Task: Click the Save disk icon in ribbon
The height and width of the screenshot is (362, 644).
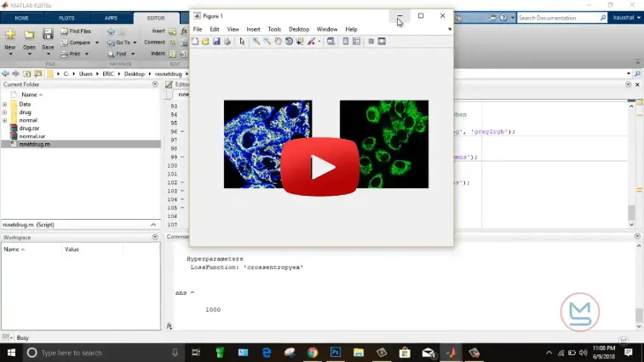Action: (x=48, y=34)
